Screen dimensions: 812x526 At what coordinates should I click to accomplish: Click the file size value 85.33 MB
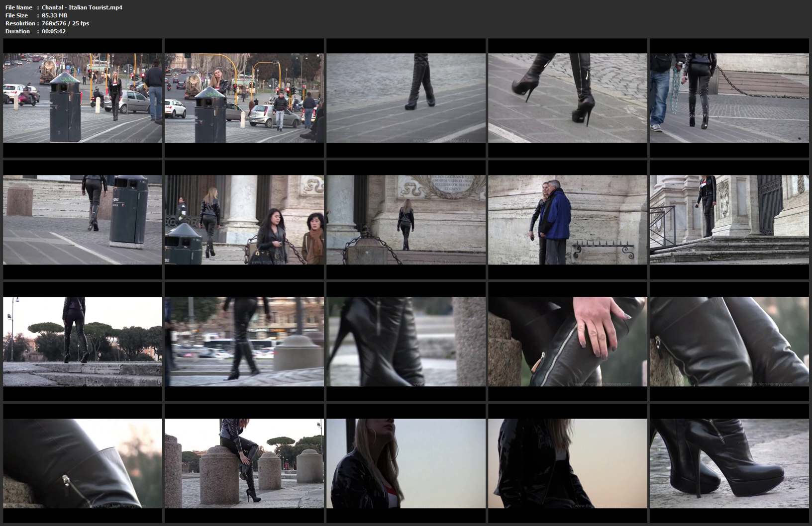coord(54,15)
